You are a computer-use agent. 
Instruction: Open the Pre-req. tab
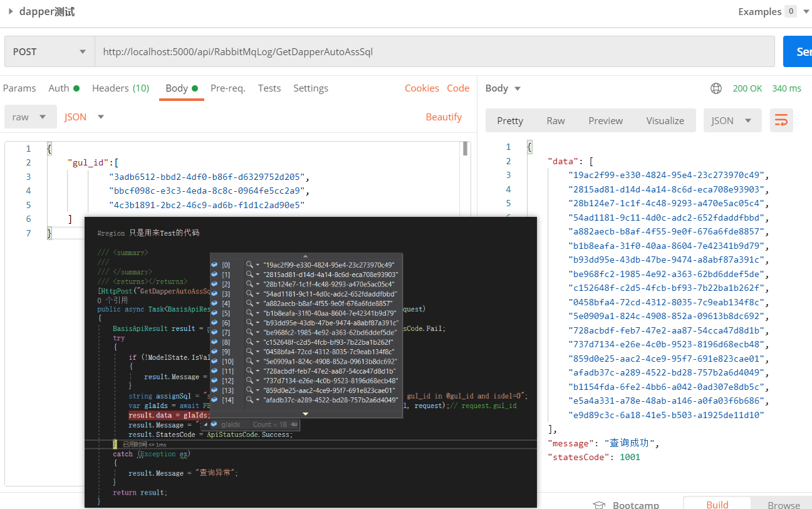click(x=228, y=88)
